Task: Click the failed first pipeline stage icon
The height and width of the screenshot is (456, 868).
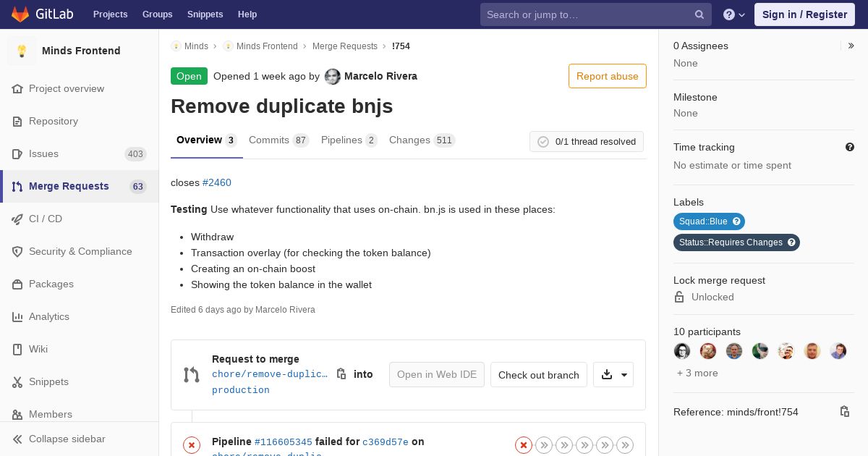Action: pyautogui.click(x=524, y=445)
